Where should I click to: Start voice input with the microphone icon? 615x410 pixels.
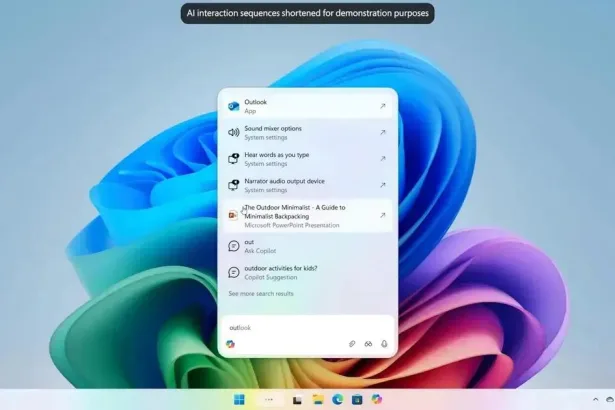pos(384,344)
